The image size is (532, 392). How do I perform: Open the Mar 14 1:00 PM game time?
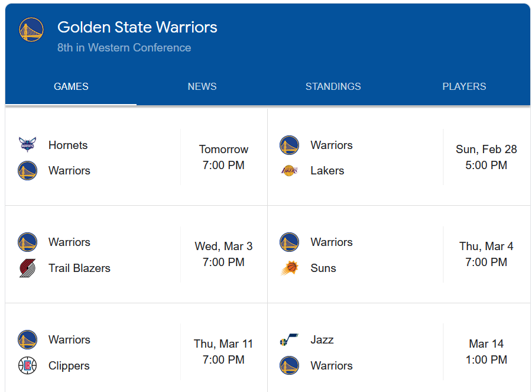coord(486,351)
